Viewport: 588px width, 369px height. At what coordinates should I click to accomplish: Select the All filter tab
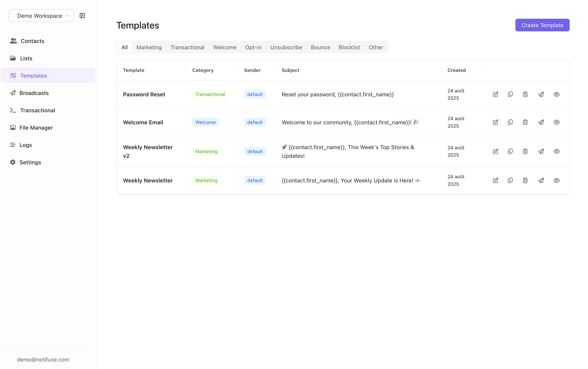point(125,47)
